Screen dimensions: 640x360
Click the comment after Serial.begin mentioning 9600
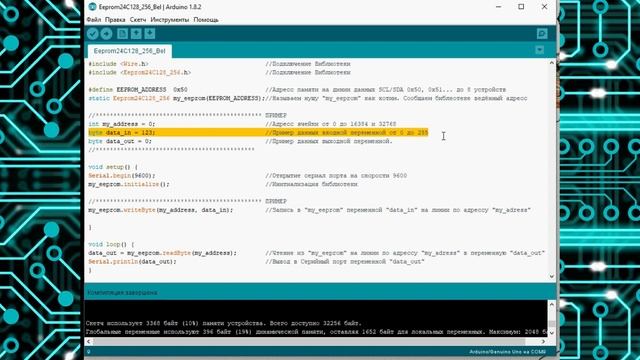click(336, 176)
